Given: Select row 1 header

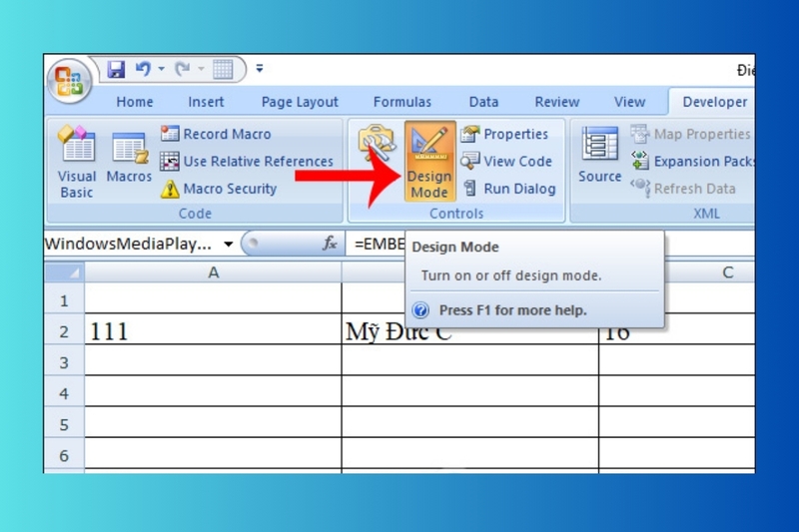Looking at the screenshot, I should click(x=64, y=300).
